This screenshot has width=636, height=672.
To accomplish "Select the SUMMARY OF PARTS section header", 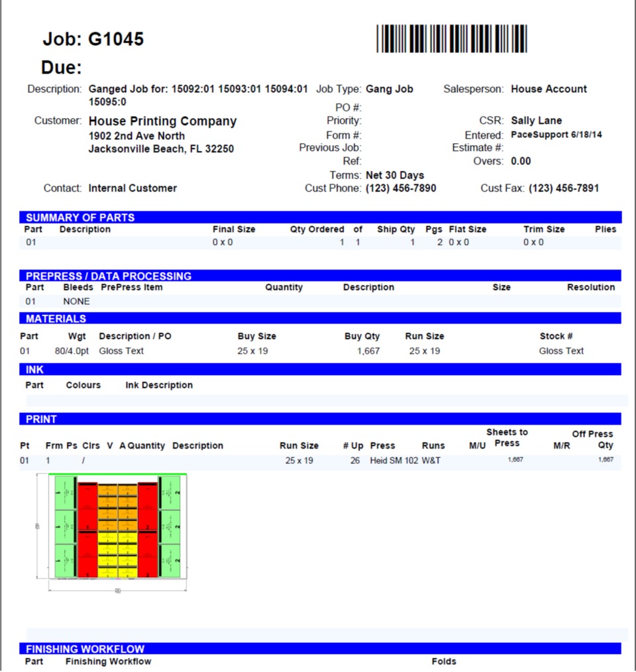I will [80, 217].
